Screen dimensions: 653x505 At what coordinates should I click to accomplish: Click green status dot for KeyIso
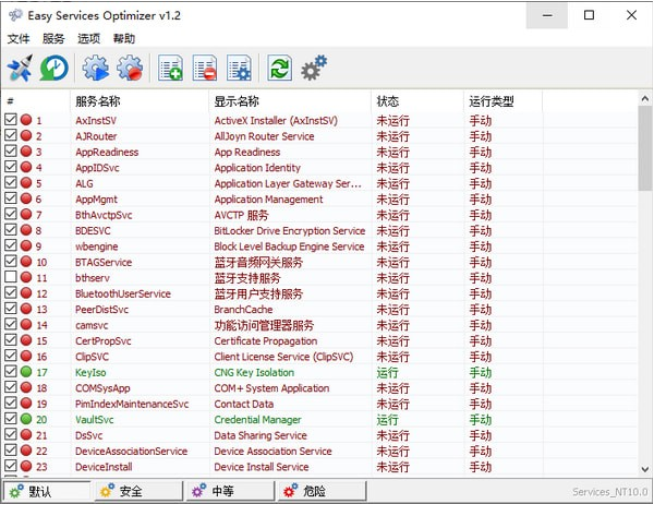pyautogui.click(x=26, y=372)
